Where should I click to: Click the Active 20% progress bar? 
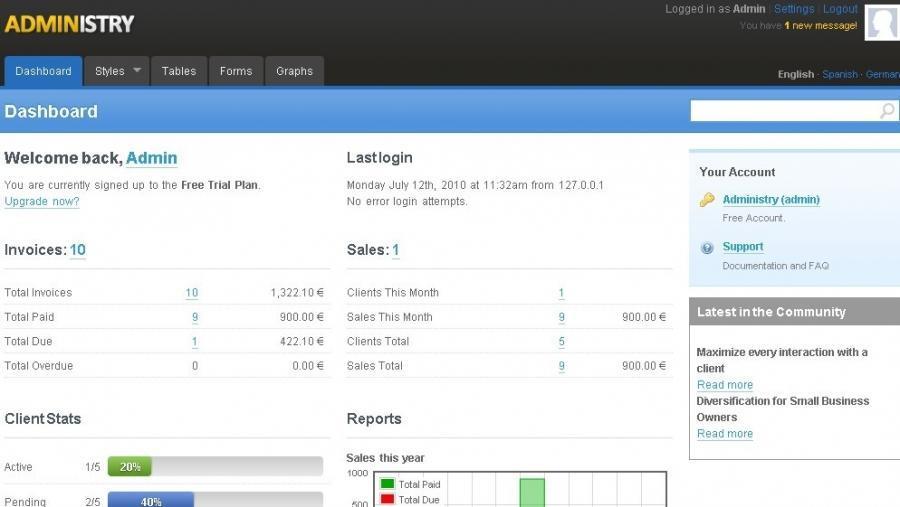click(215, 467)
